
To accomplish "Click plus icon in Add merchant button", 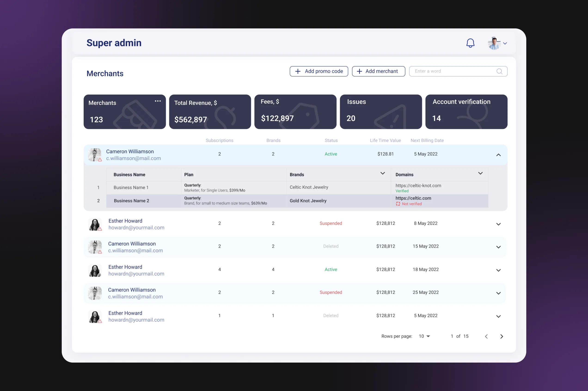I will coord(359,71).
